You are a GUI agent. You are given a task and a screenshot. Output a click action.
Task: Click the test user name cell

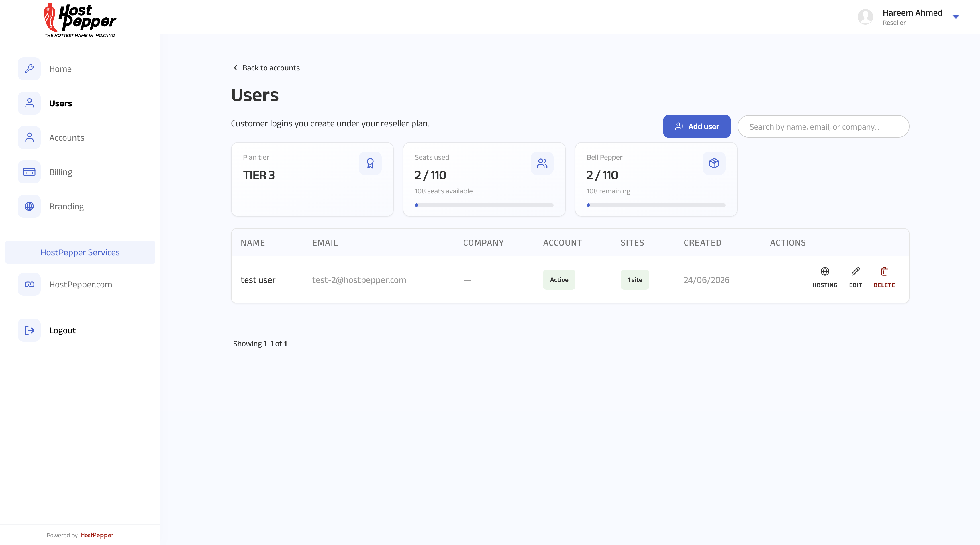point(258,280)
